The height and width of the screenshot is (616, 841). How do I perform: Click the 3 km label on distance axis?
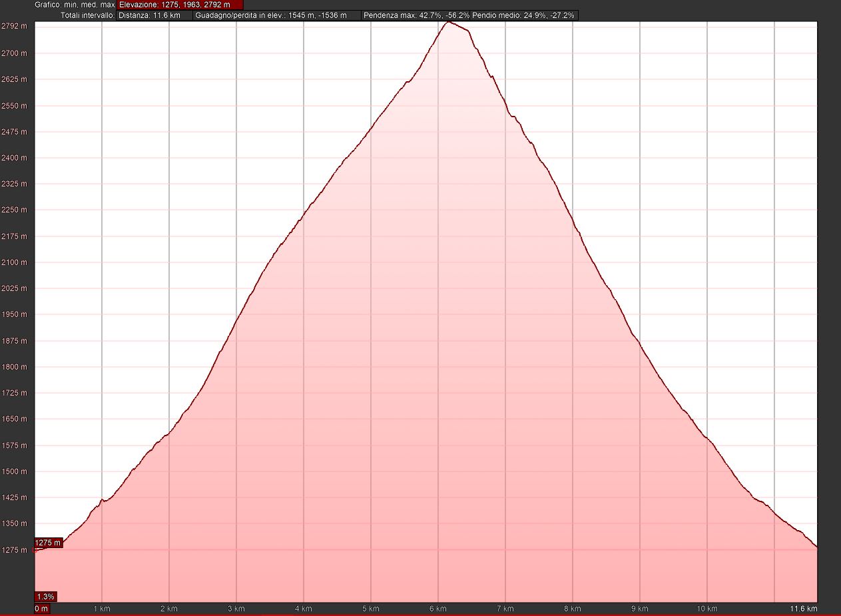pos(236,609)
